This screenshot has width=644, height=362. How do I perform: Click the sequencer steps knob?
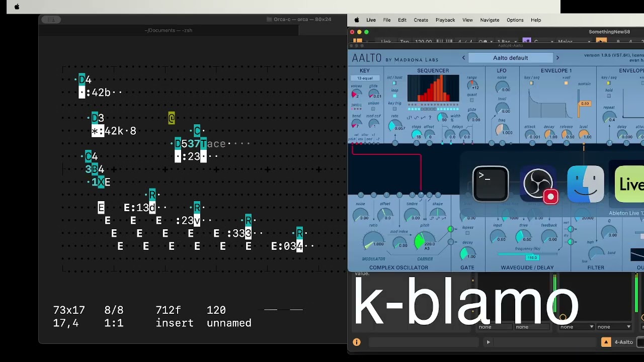pos(417,135)
